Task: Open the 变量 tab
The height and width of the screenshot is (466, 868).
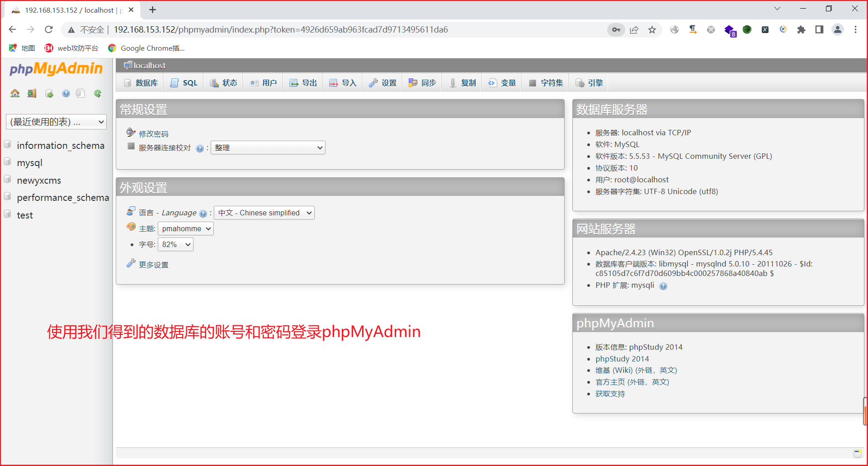Action: (502, 83)
